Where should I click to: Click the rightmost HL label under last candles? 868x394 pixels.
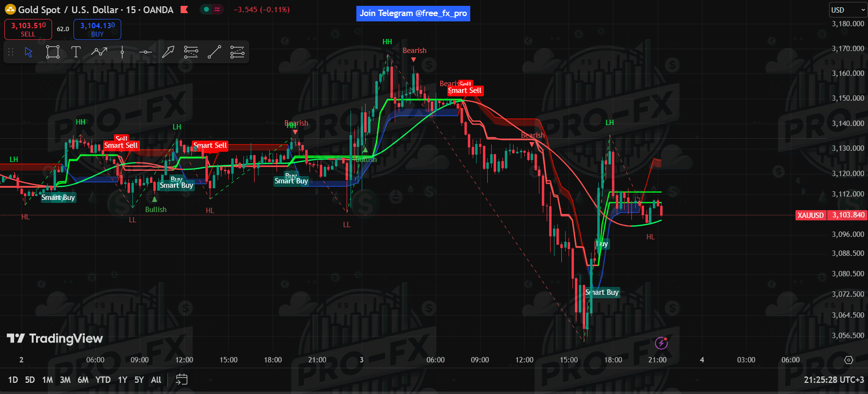650,237
